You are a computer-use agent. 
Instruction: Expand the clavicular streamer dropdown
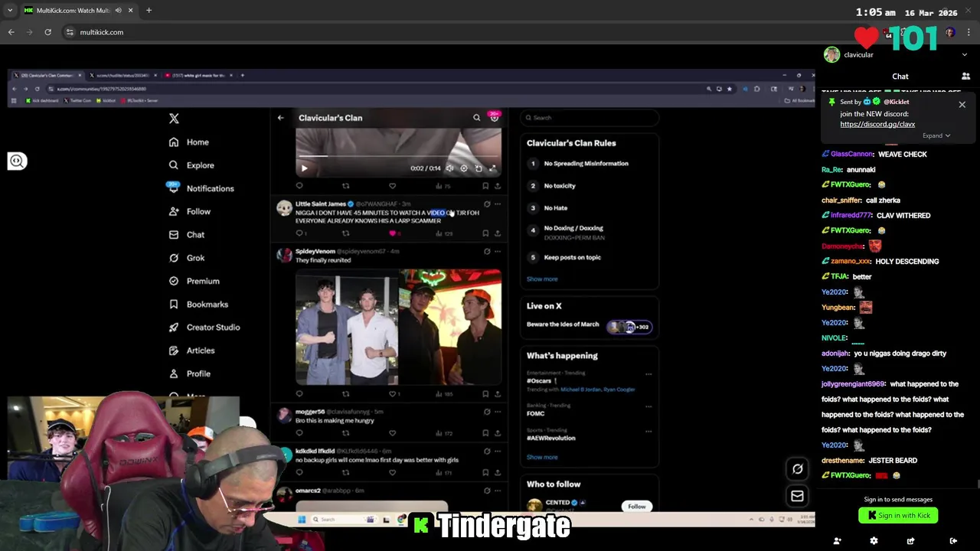[964, 54]
